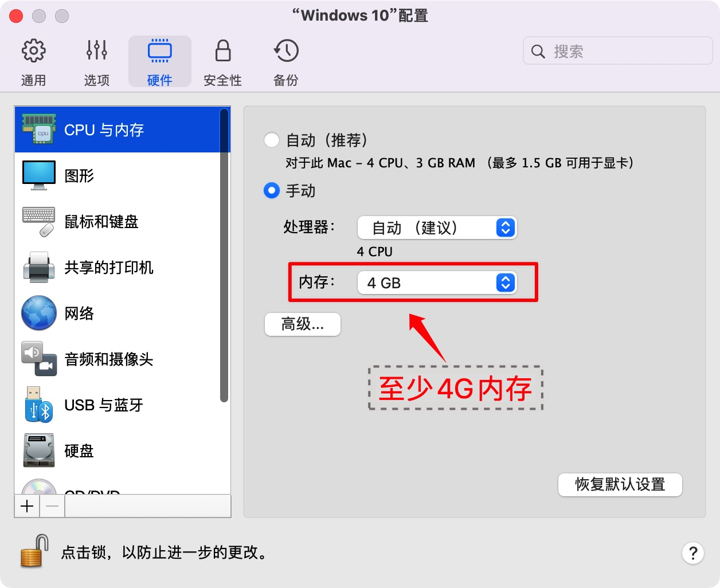Click the hardware list scrollbar
The height and width of the screenshot is (588, 720).
pos(224,255)
